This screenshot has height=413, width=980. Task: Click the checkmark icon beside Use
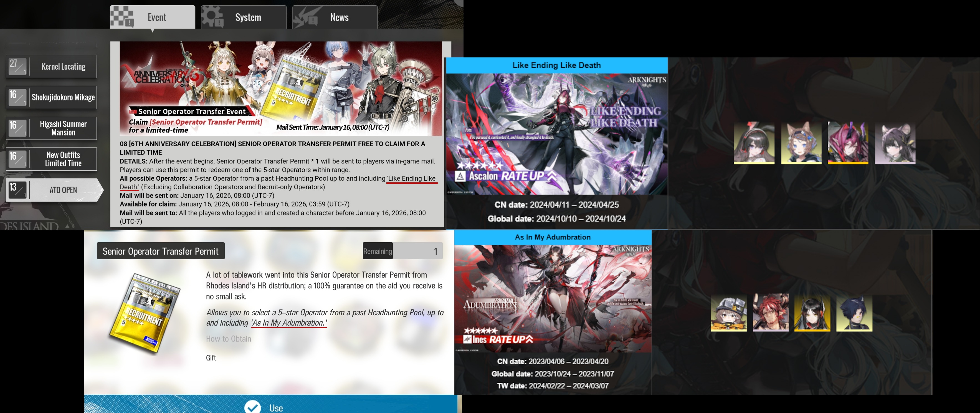tap(253, 407)
